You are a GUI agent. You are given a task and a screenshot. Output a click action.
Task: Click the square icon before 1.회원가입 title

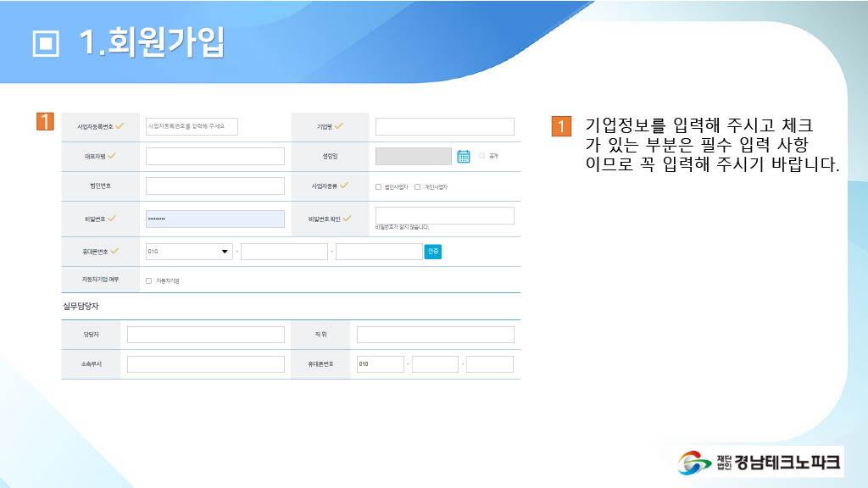pos(46,44)
